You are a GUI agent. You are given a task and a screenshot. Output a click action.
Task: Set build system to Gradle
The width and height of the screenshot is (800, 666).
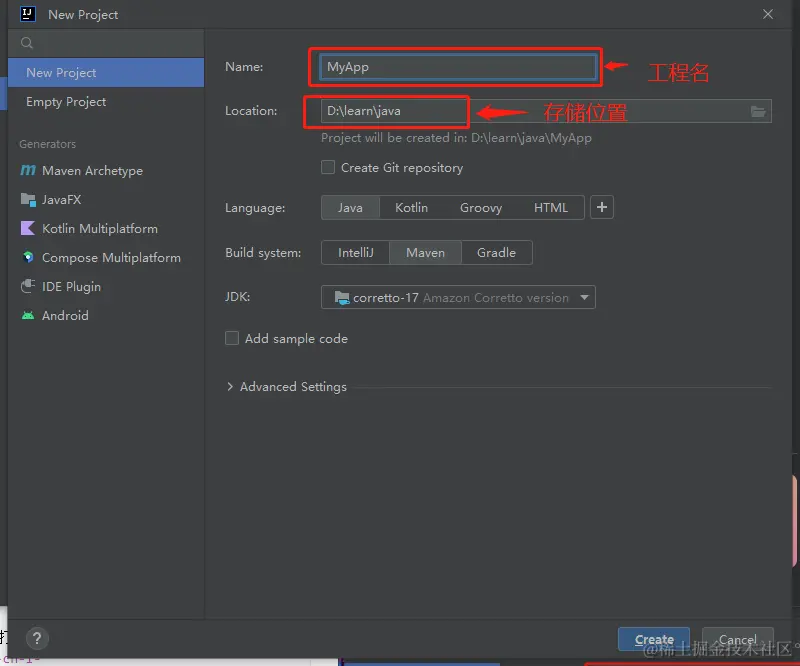pos(496,253)
